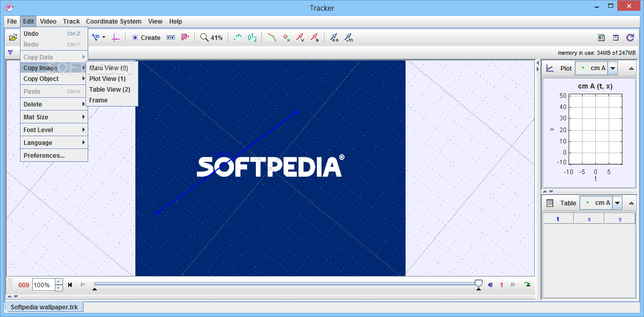Click the video frame slider thumb

click(478, 283)
